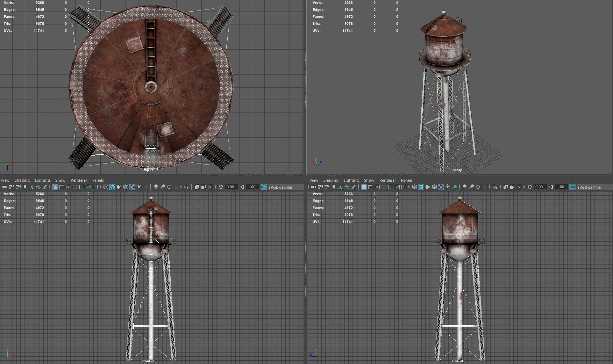Click exposure value field 0.00 in front view
The width and height of the screenshot is (613, 364).
[230, 187]
